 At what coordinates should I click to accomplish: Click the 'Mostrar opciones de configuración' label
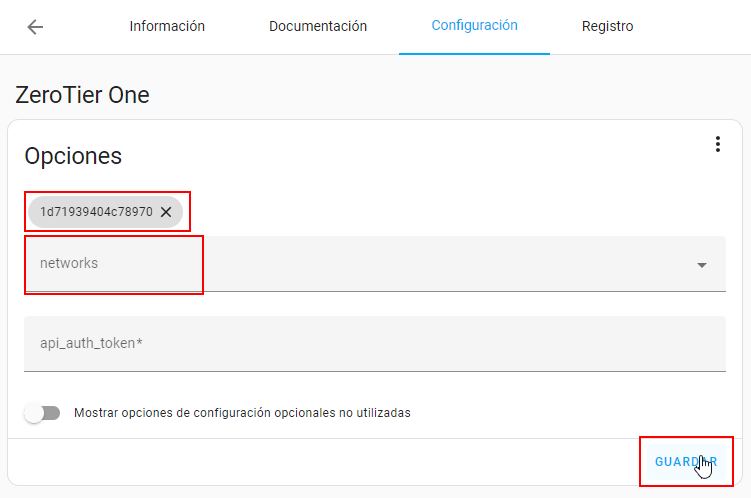[x=242, y=413]
